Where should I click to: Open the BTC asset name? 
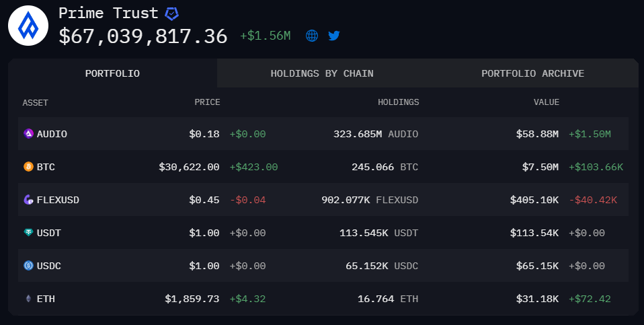pyautogui.click(x=46, y=167)
